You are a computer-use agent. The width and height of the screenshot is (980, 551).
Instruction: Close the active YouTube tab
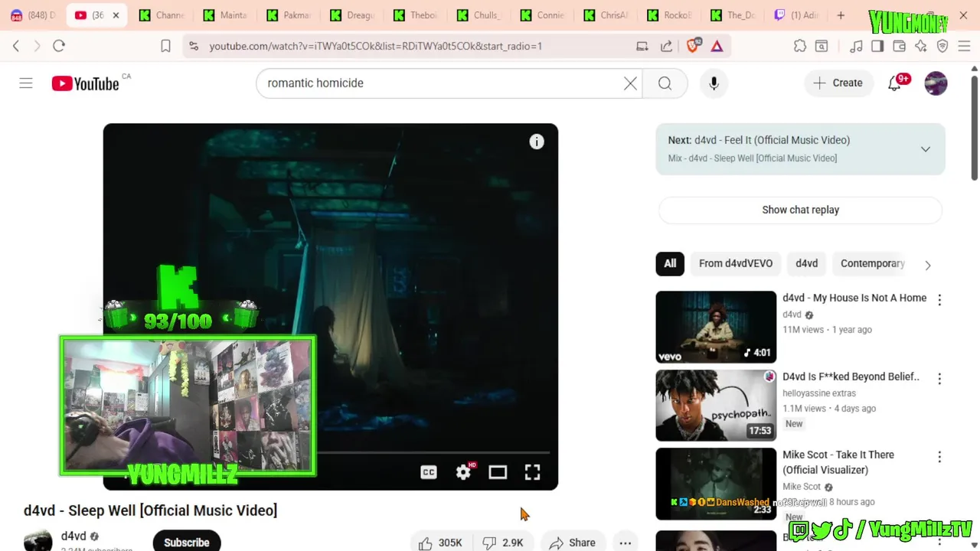coord(116,15)
